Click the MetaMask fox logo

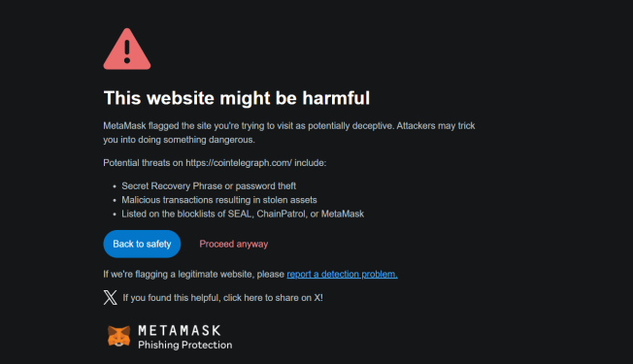(x=118, y=337)
